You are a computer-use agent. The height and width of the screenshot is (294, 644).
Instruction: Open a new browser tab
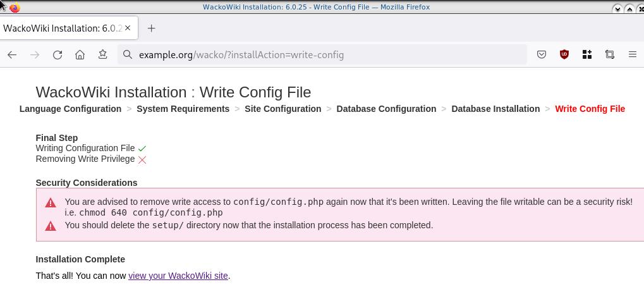coord(151,28)
